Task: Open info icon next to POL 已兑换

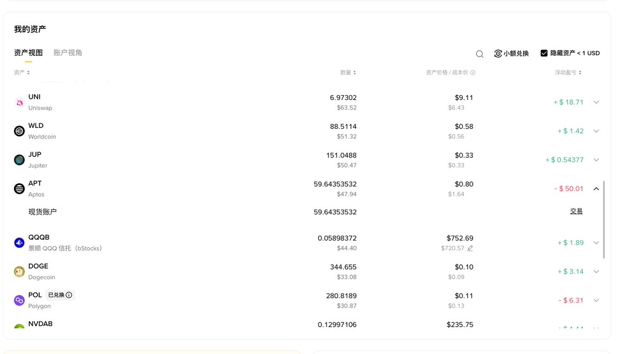Action: [69, 295]
